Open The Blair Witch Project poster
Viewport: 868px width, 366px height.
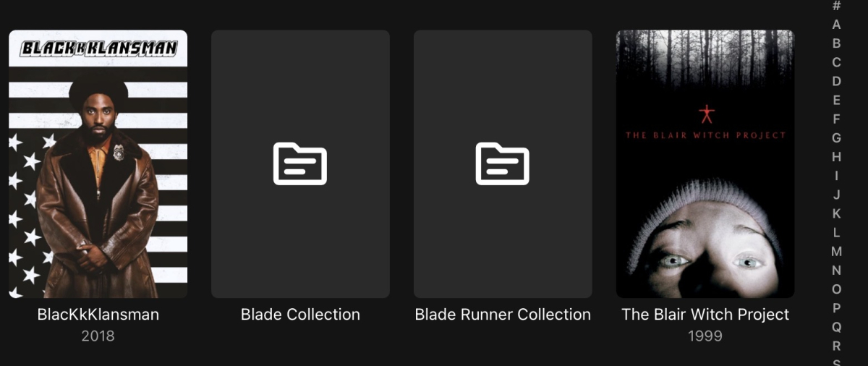pos(705,164)
